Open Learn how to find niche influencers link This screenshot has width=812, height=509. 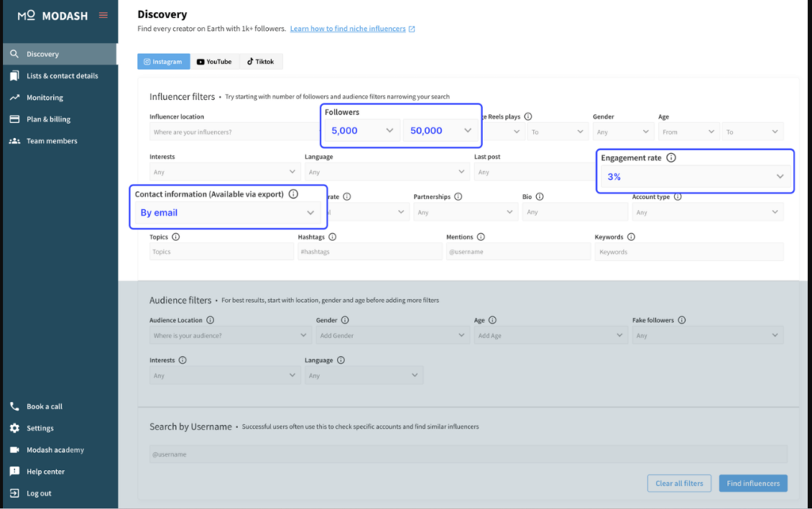tap(347, 29)
